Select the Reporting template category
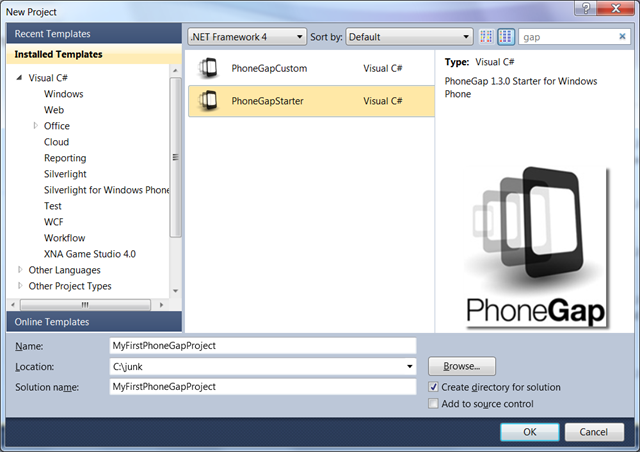Screen dimensions: 640x452 point(65,158)
